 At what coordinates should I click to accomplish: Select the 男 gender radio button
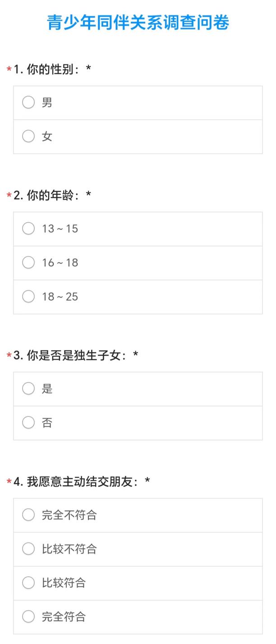click(x=28, y=103)
